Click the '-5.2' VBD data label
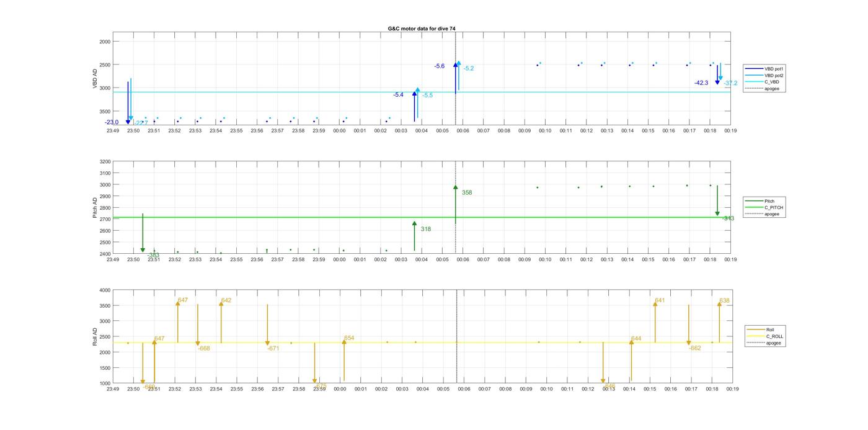The height and width of the screenshot is (430, 868). (469, 68)
